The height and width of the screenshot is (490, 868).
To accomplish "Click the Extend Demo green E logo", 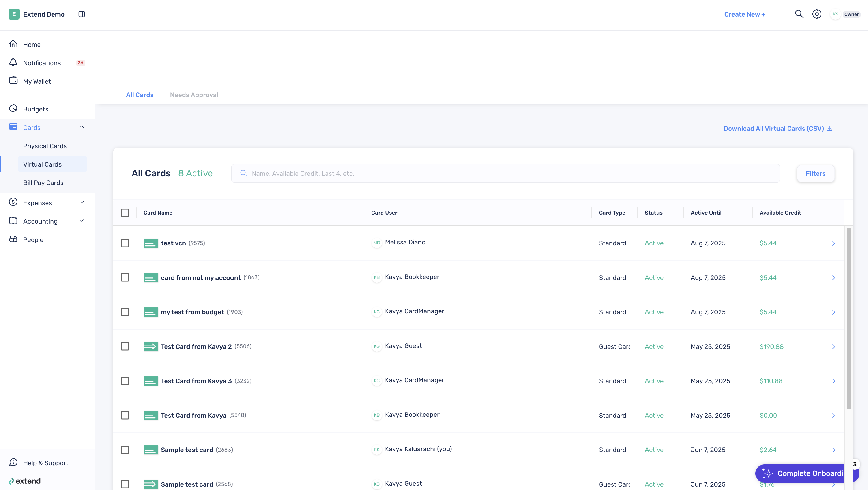I will 14,14.
